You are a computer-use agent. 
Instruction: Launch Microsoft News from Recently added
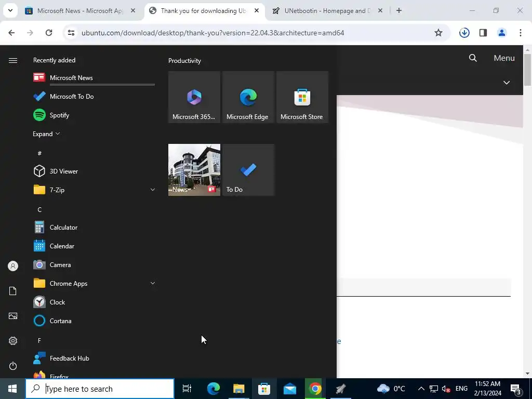tap(94, 78)
